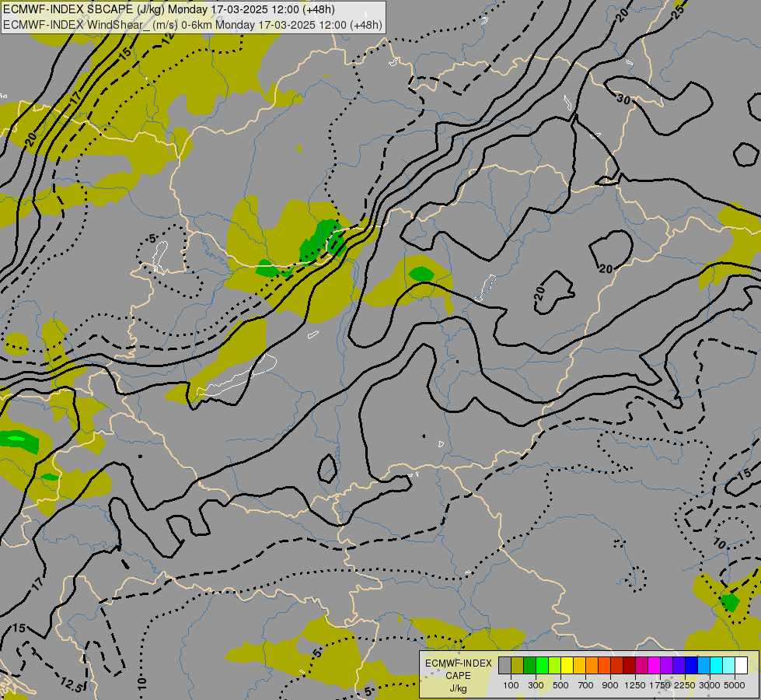This screenshot has width=761, height=700.
Task: Click the 12.5 contour label on map
Action: [x=72, y=685]
